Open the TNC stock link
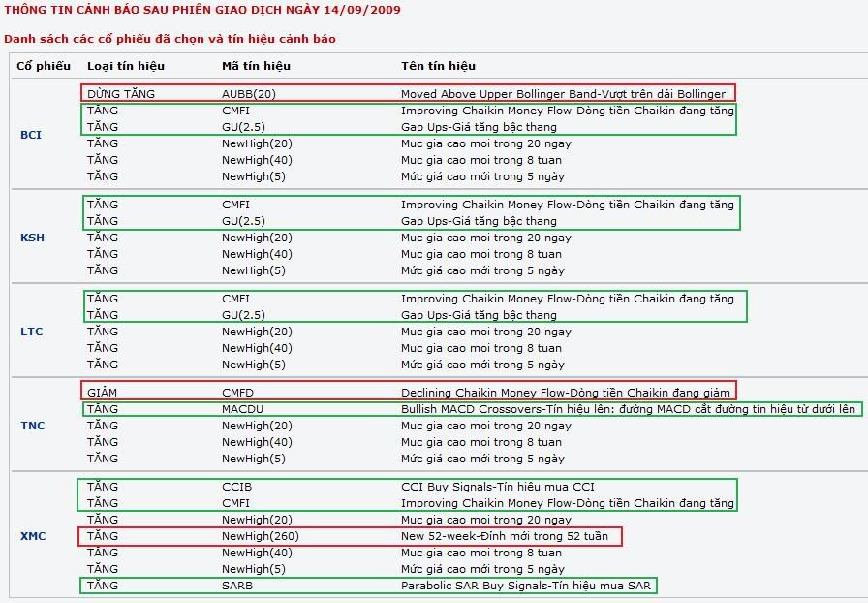Screen dimensions: 868x603 [33, 426]
